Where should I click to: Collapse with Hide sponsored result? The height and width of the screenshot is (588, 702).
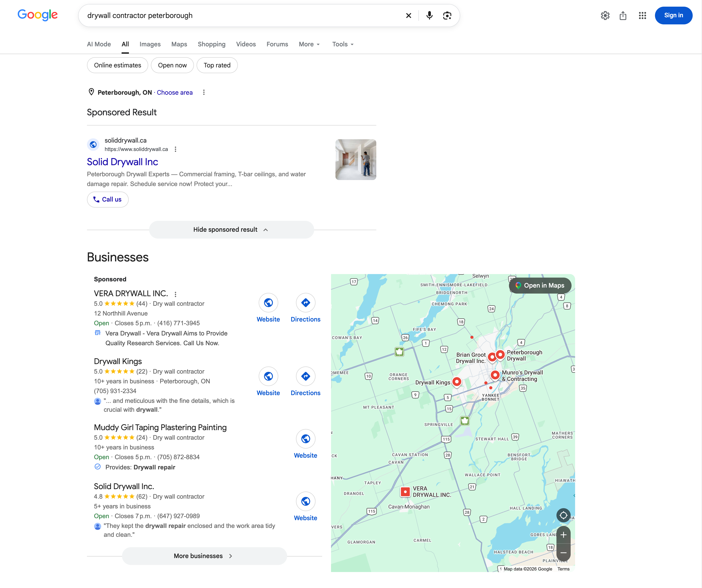pyautogui.click(x=231, y=229)
